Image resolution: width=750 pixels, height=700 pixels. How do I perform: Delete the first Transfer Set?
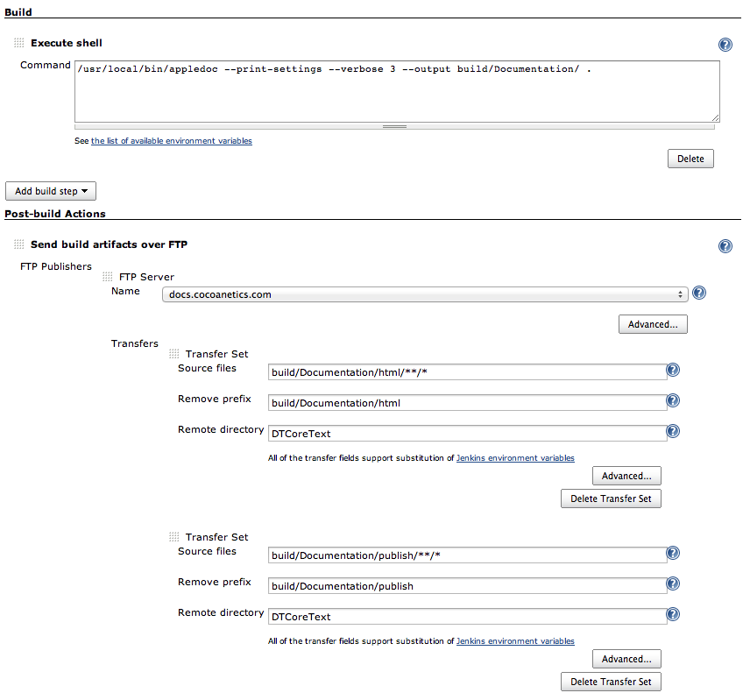611,498
